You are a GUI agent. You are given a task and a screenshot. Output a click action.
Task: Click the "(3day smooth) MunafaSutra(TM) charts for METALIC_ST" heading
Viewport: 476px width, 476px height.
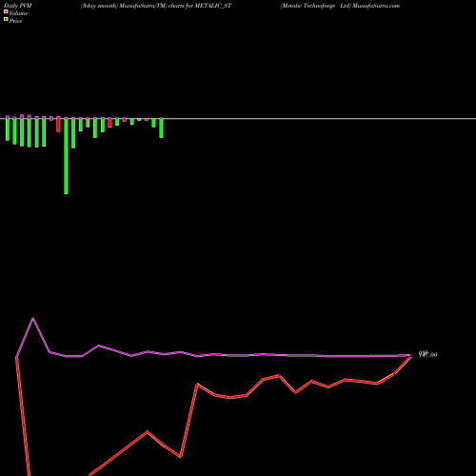click(156, 6)
